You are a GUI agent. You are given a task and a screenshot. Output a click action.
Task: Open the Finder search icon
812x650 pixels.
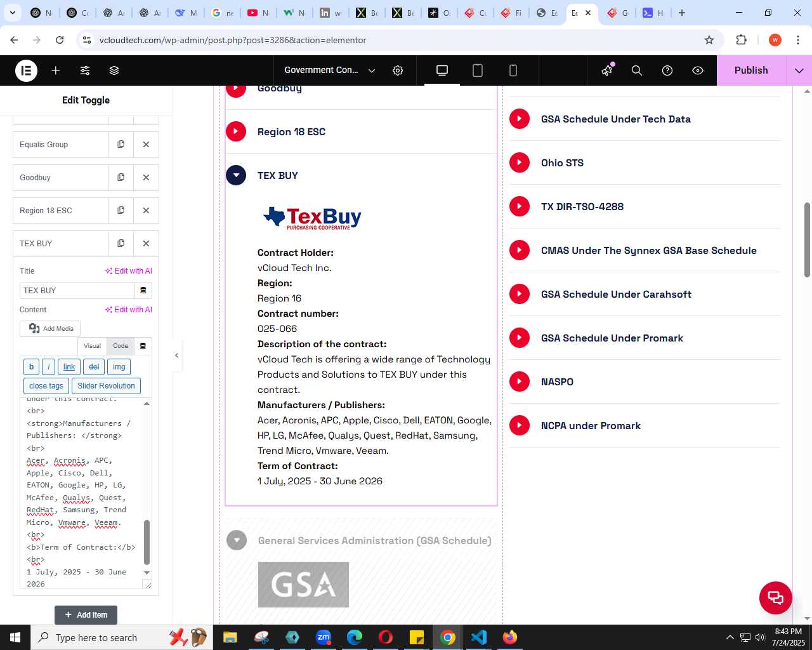pyautogui.click(x=637, y=70)
